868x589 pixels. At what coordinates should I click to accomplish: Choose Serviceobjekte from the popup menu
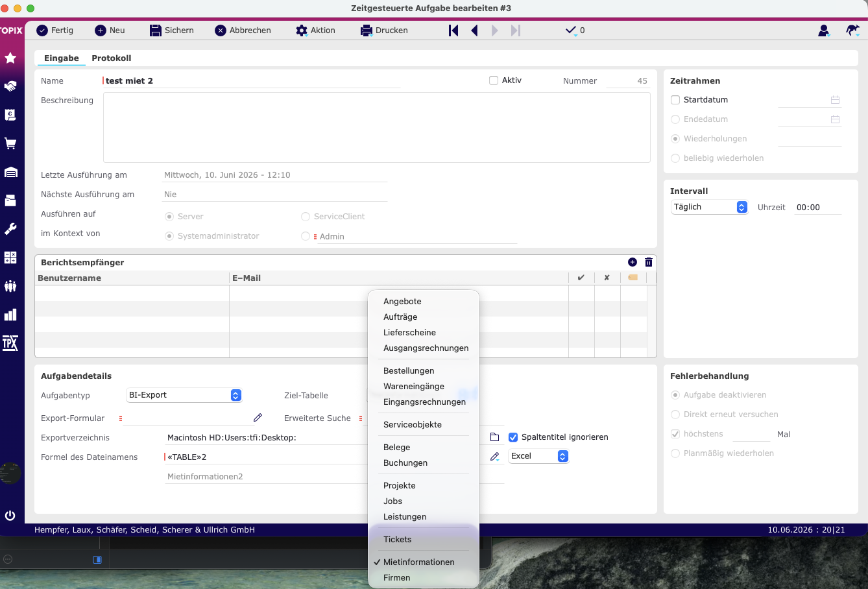pos(424,424)
